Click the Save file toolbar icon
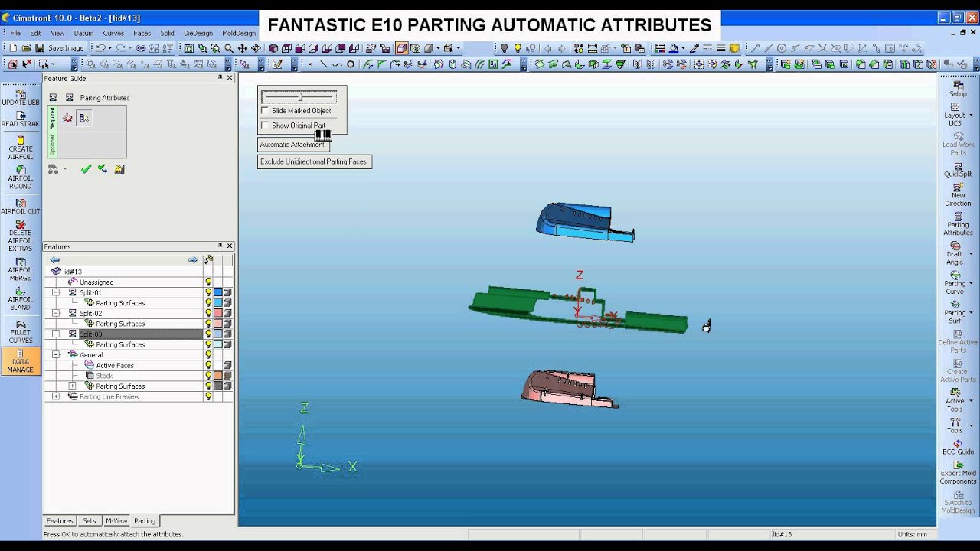Image resolution: width=980 pixels, height=551 pixels. (x=39, y=48)
